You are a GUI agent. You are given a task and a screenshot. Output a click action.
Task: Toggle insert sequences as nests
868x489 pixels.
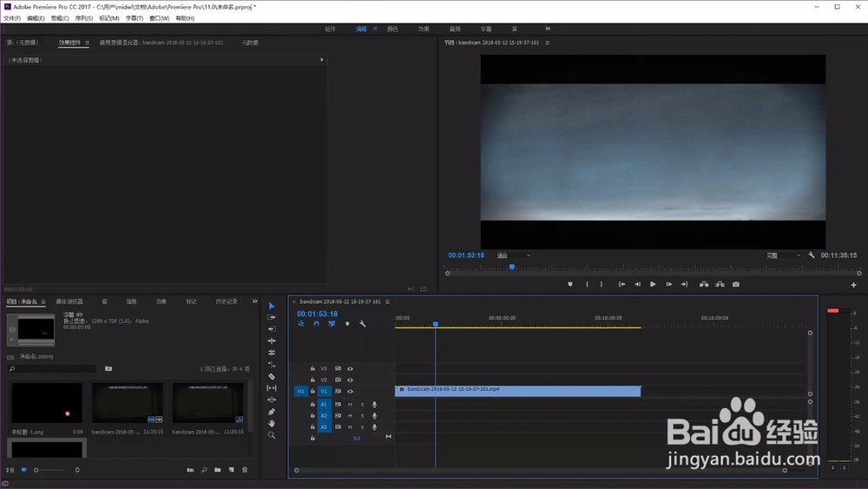point(301,324)
